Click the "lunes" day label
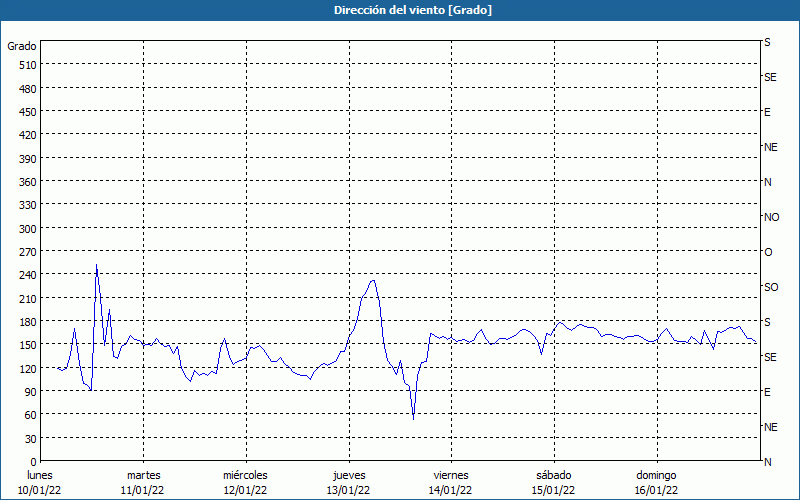 (40, 475)
